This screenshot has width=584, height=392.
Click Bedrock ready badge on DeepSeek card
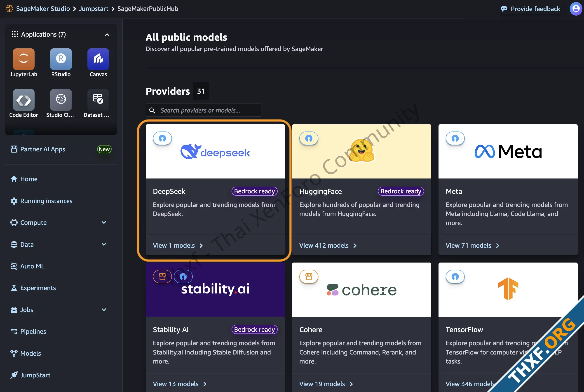tap(255, 191)
